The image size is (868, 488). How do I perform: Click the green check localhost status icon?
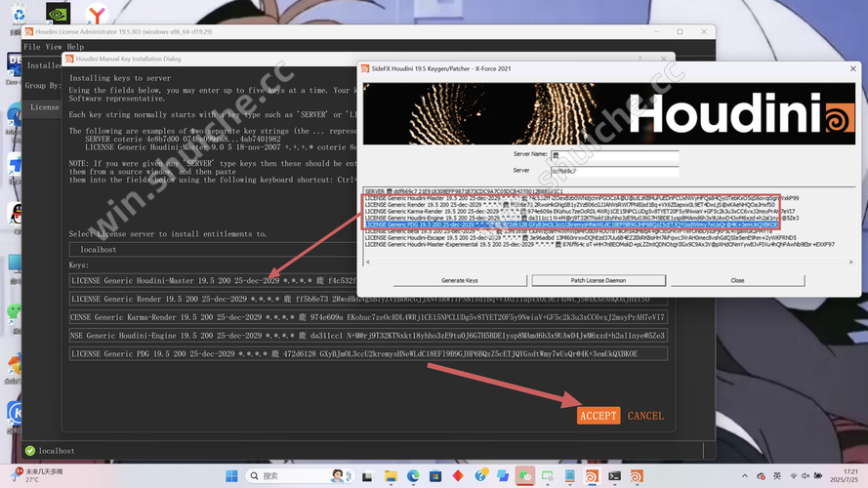[30, 451]
